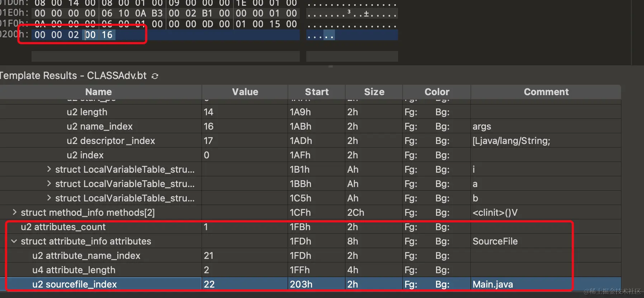Click the Comment column header
644x298 pixels.
(x=546, y=92)
